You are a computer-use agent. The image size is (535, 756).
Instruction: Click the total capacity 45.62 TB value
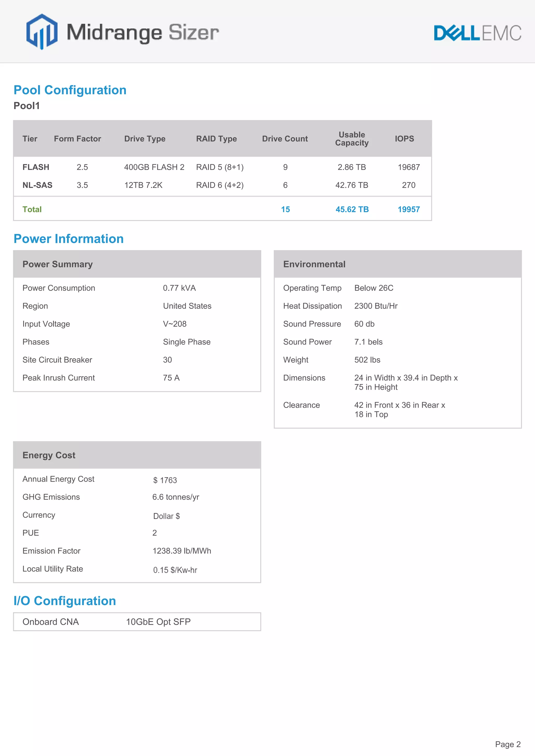click(352, 209)
